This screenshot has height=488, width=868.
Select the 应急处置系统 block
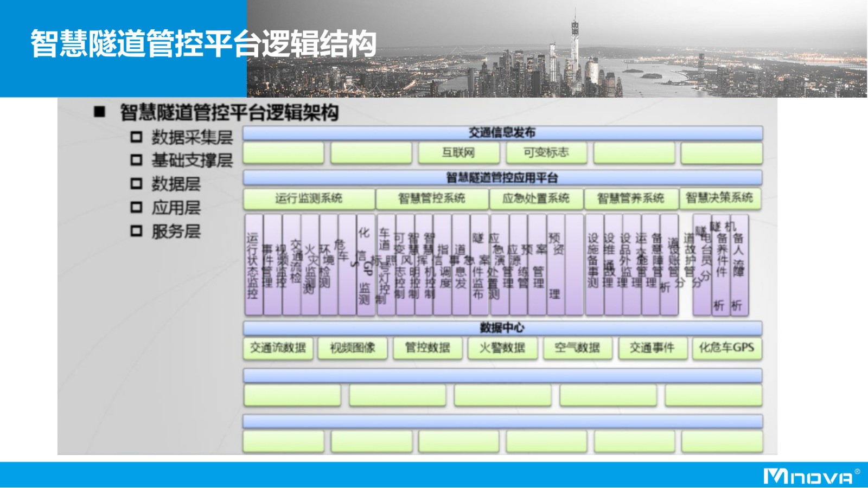coord(536,198)
